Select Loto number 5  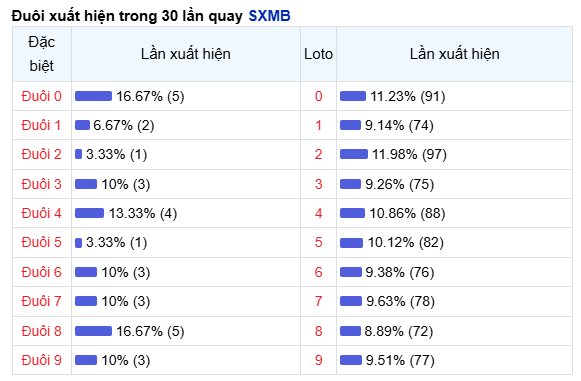[319, 242]
